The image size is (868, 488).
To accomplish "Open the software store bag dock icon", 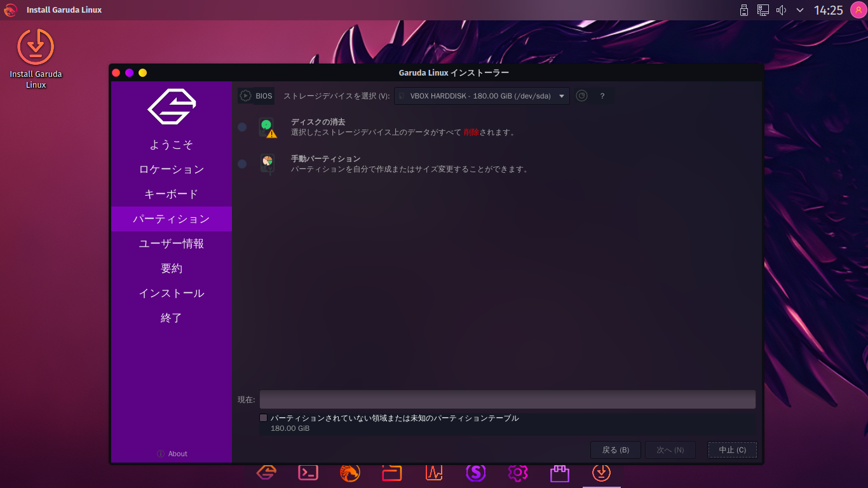I will (560, 473).
